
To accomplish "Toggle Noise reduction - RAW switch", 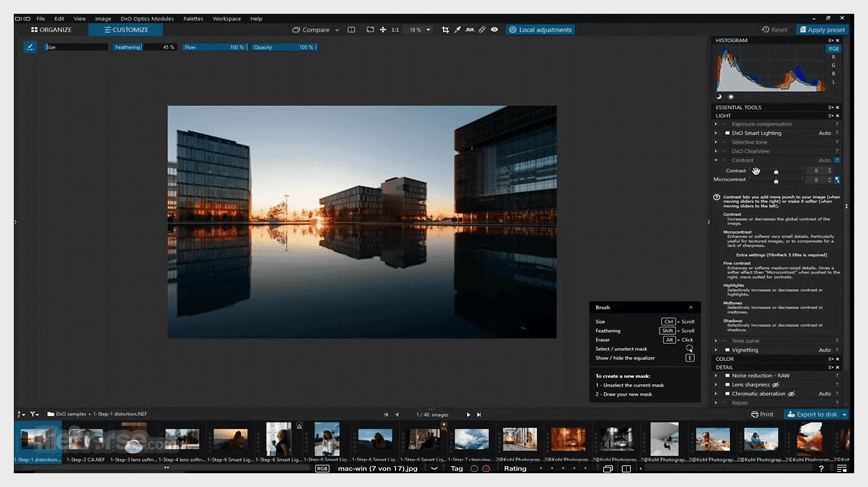I will 727,376.
